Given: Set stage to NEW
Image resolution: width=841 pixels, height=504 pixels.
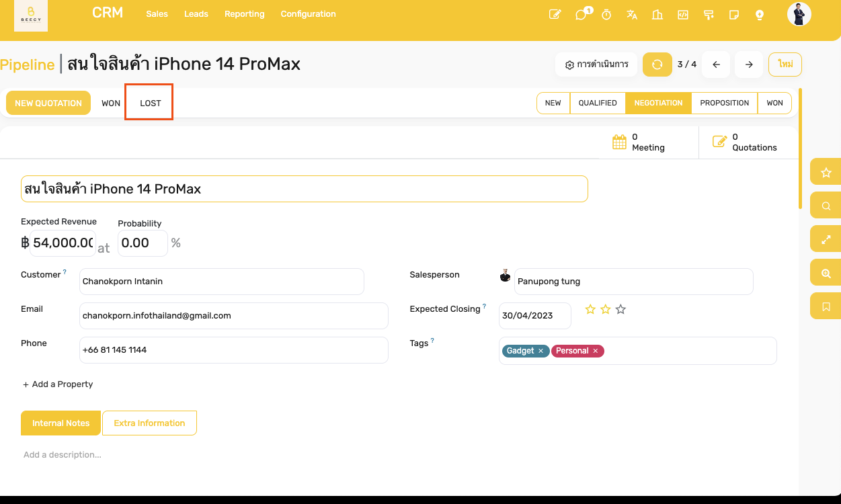Looking at the screenshot, I should [553, 103].
